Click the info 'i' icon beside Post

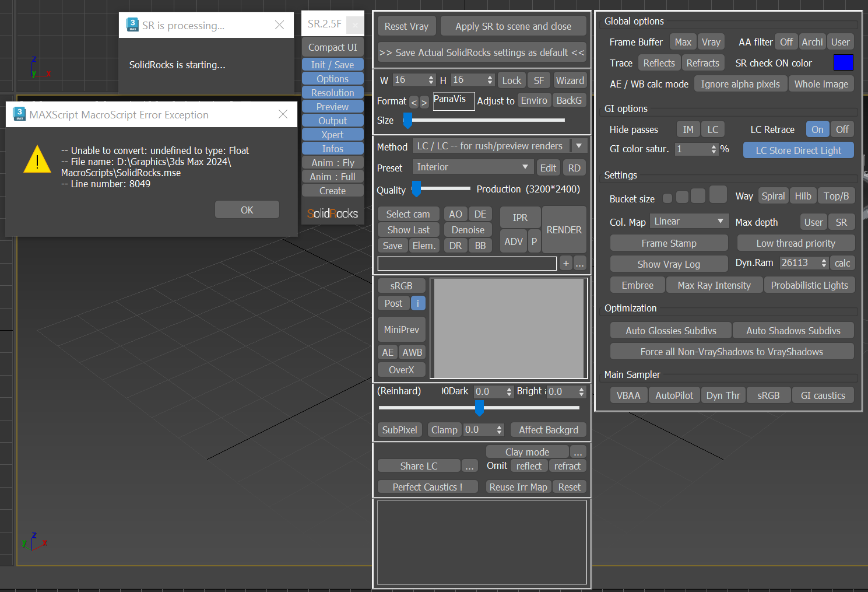tap(418, 303)
